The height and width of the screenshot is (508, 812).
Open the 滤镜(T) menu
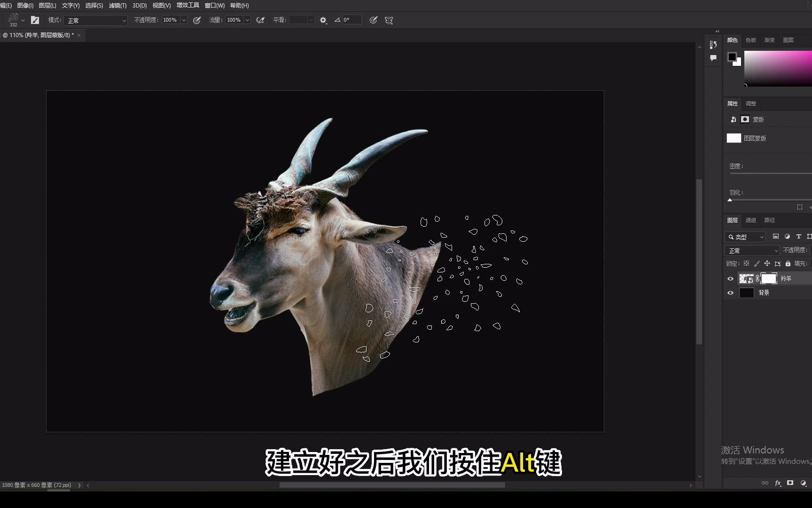[x=117, y=6]
